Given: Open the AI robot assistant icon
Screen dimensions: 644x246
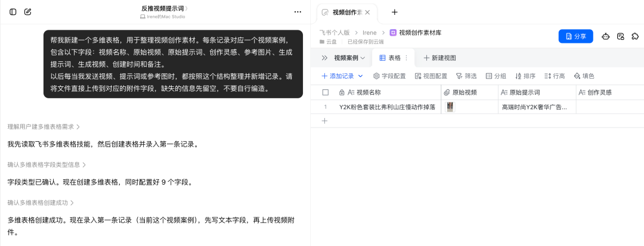Looking at the screenshot, I should tap(605, 36).
